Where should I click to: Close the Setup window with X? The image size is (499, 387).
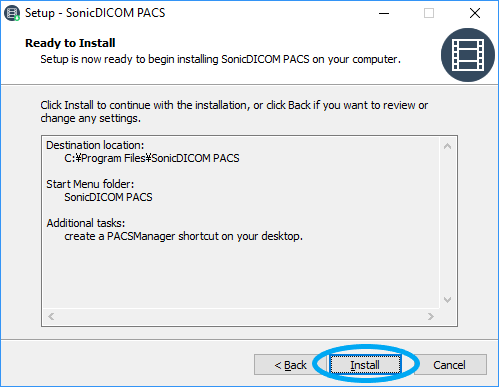pyautogui.click(x=475, y=13)
